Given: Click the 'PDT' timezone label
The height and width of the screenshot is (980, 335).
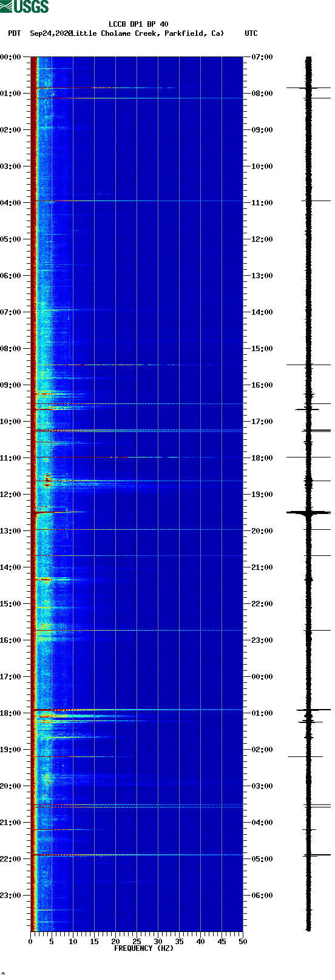Looking at the screenshot, I should [15, 33].
